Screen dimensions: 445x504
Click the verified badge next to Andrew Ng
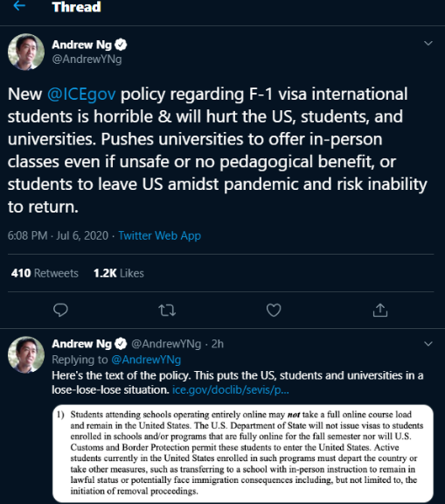coord(121,45)
